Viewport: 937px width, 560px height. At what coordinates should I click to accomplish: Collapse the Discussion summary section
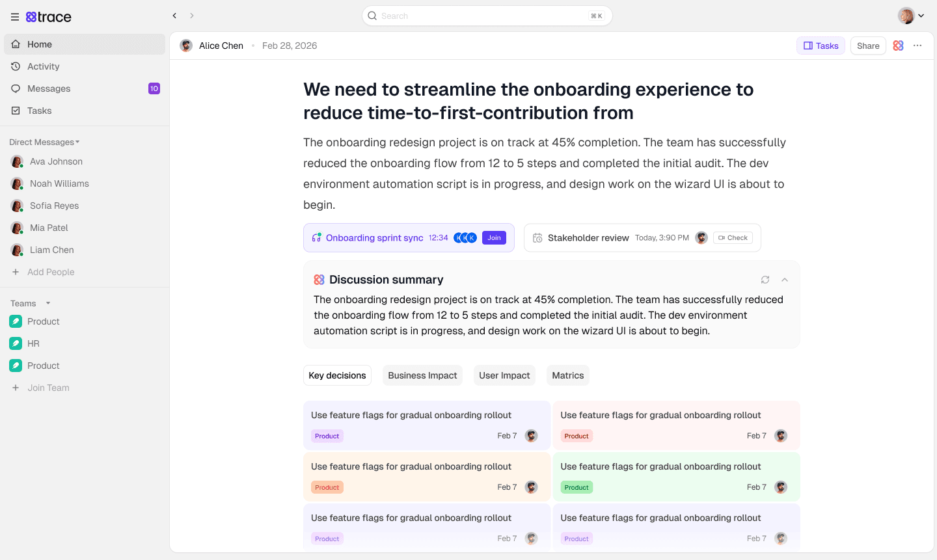[x=785, y=280]
